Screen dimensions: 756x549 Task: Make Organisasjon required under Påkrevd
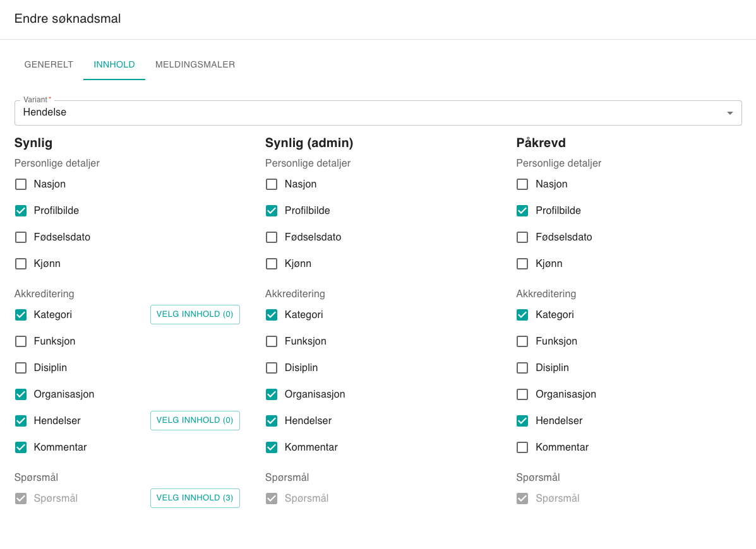[x=522, y=394]
